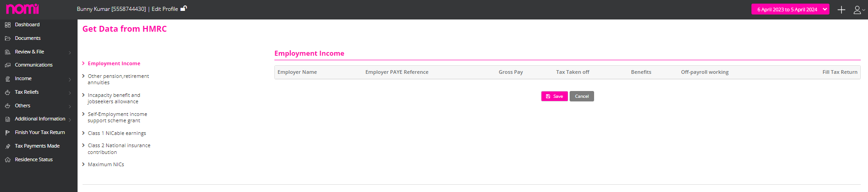868x192 pixels.
Task: Click the Tax Reliefs icon
Action: pyautogui.click(x=8, y=92)
